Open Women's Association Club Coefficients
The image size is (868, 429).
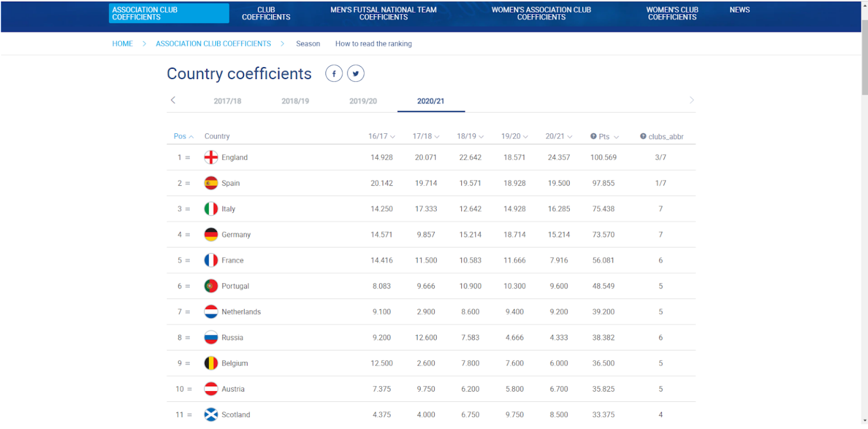(541, 13)
